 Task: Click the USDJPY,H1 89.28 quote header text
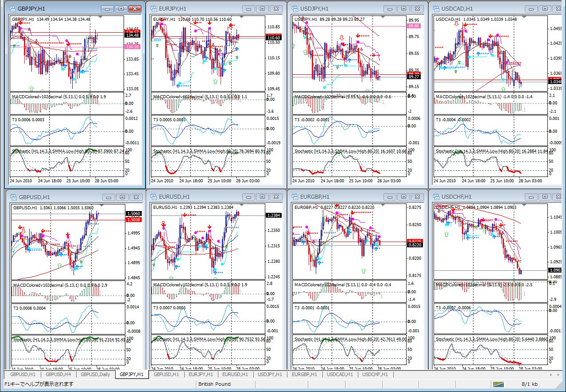pyautogui.click(x=330, y=19)
